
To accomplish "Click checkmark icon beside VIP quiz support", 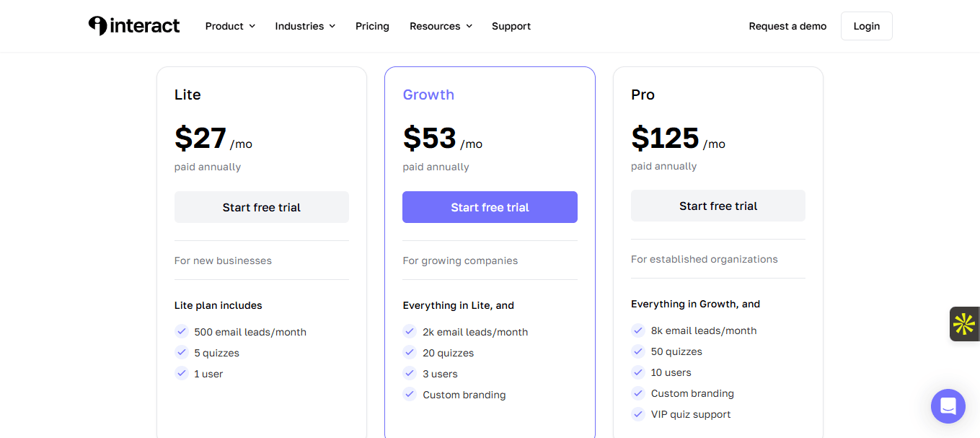I will coord(638,414).
